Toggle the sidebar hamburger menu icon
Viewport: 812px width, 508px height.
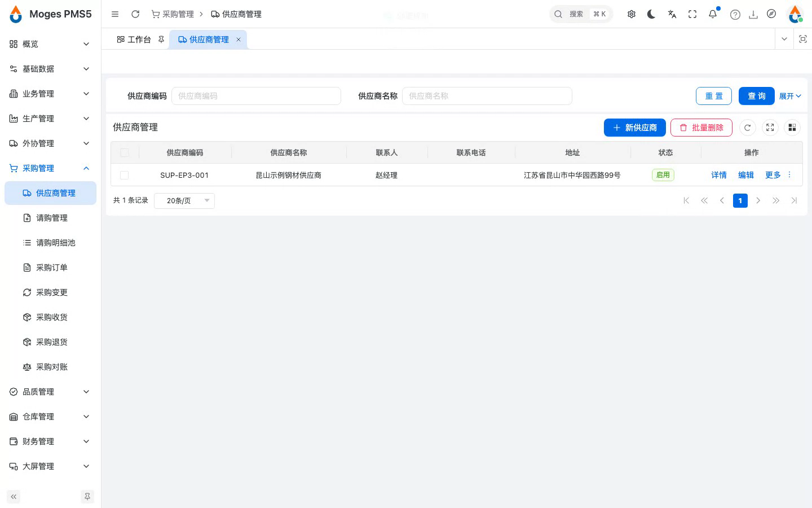tap(115, 14)
